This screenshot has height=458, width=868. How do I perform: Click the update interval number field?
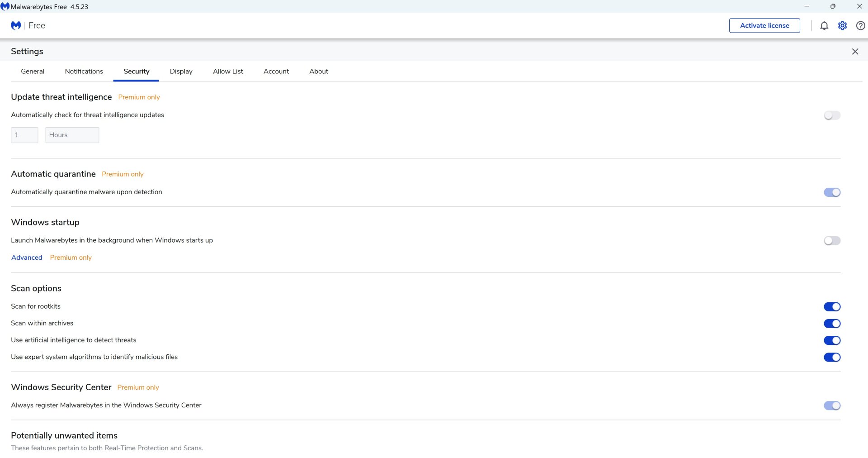24,135
